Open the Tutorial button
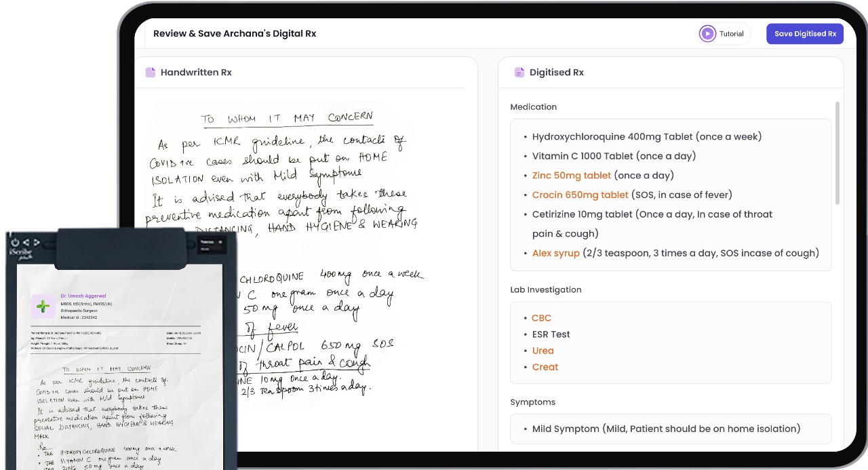 pyautogui.click(x=724, y=34)
